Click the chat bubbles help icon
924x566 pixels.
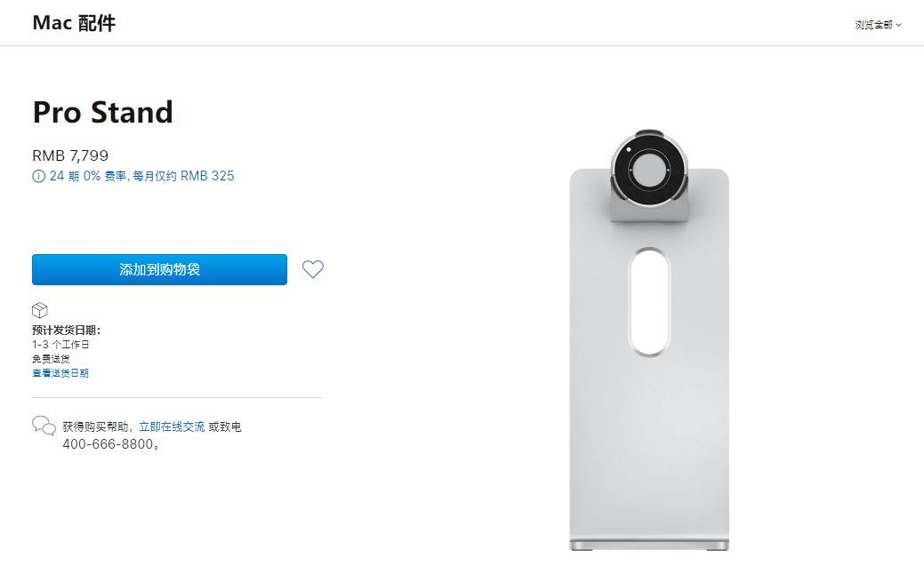pyautogui.click(x=44, y=426)
